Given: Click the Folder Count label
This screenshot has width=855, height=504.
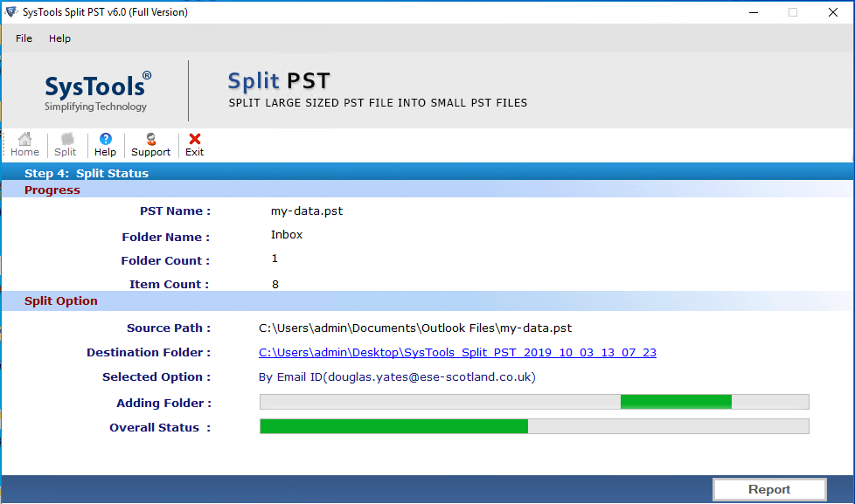Looking at the screenshot, I should point(165,261).
